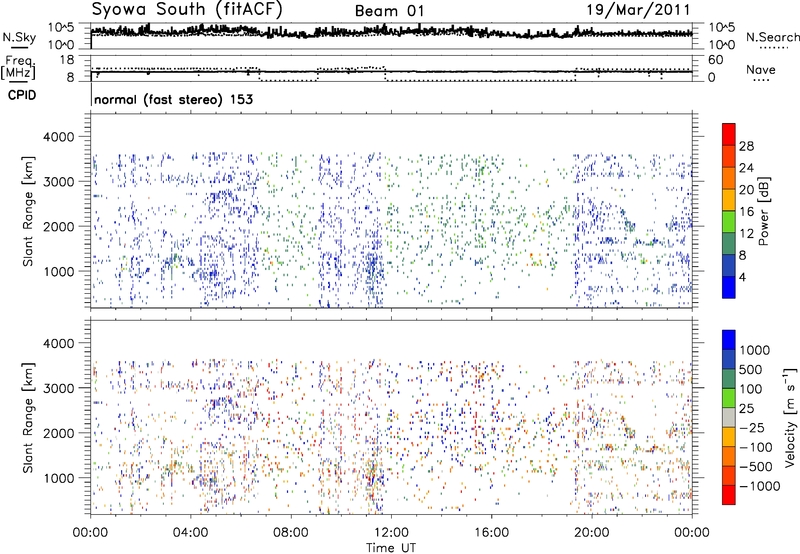Click the red top of power colorbar
The height and width of the screenshot is (554, 800).
pos(729,134)
